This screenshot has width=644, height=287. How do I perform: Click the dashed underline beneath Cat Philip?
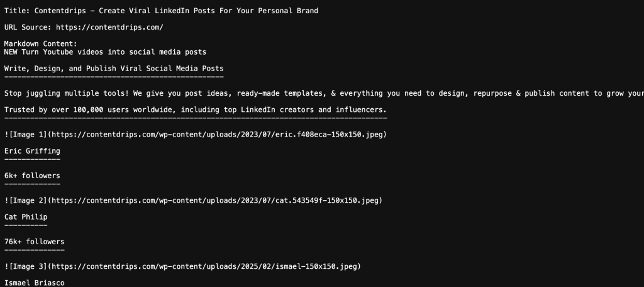(26, 225)
